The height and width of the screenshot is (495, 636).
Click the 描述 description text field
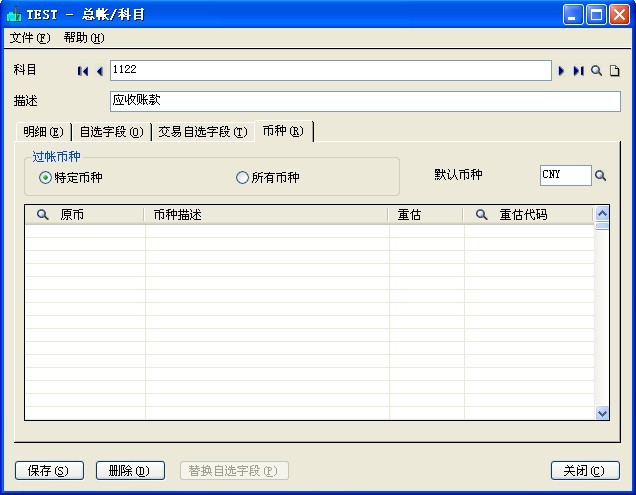[364, 101]
